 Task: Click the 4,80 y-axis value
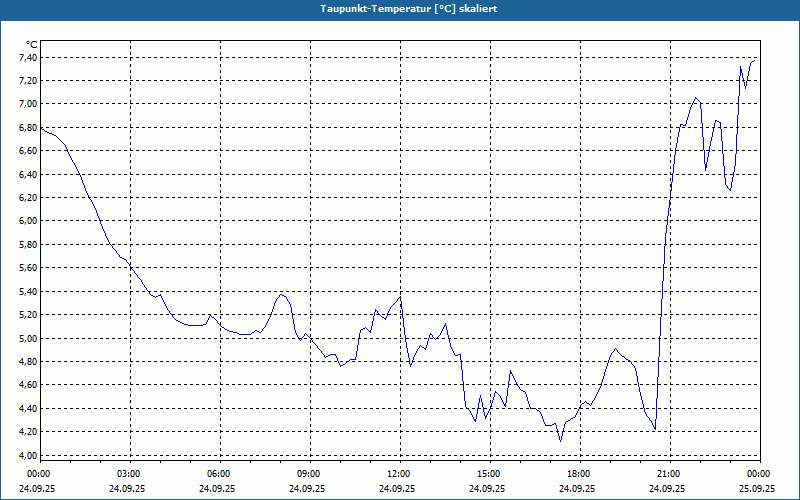[x=29, y=361]
